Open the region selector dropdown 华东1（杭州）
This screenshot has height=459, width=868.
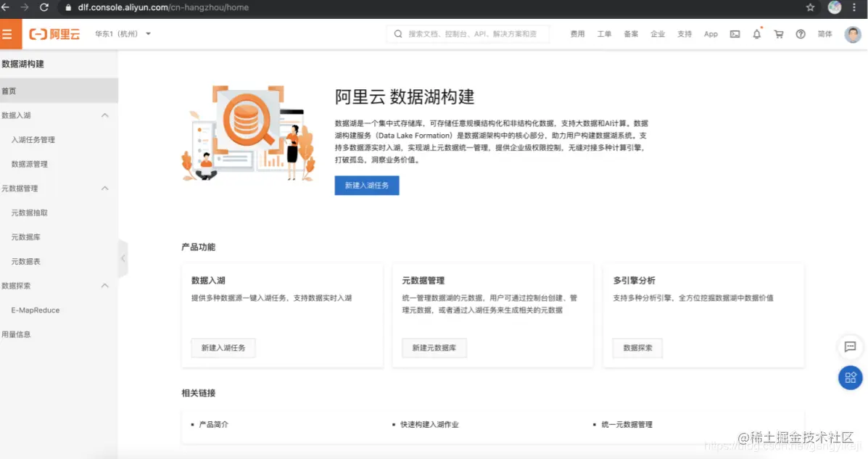click(123, 34)
